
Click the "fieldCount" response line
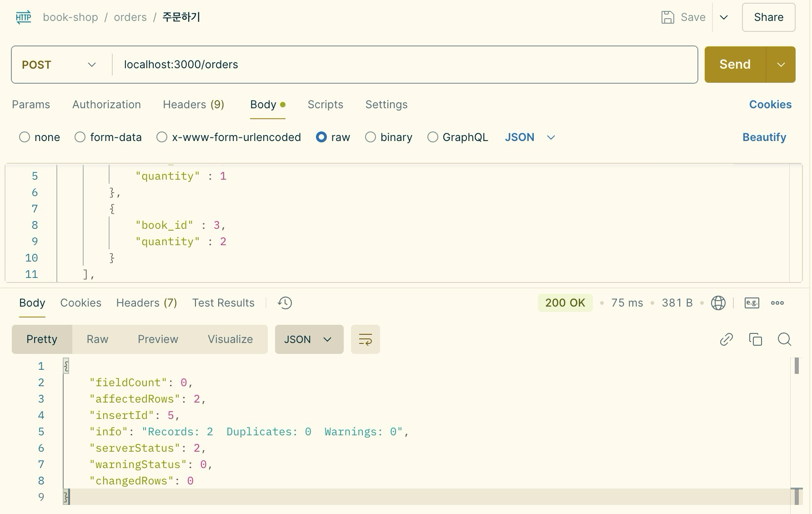point(141,383)
